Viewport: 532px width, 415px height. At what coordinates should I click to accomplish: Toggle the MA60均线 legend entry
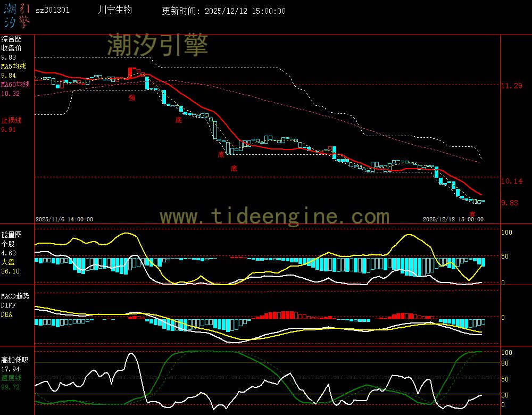[15, 85]
